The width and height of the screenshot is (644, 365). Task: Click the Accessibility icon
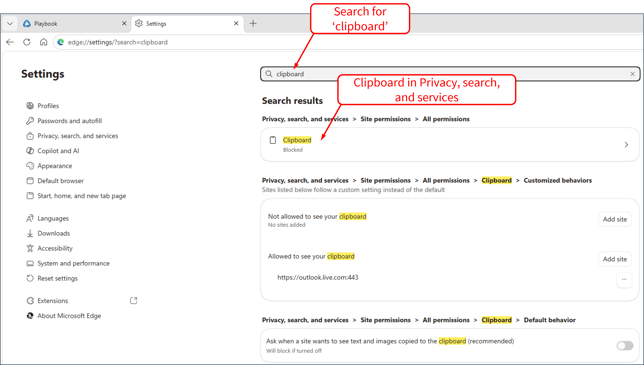30,248
